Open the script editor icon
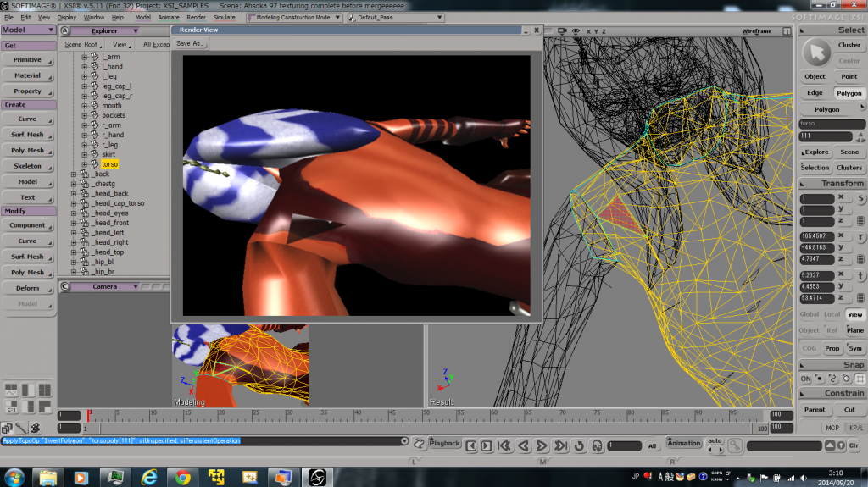Image resolution: width=868 pixels, height=487 pixels. (419, 443)
